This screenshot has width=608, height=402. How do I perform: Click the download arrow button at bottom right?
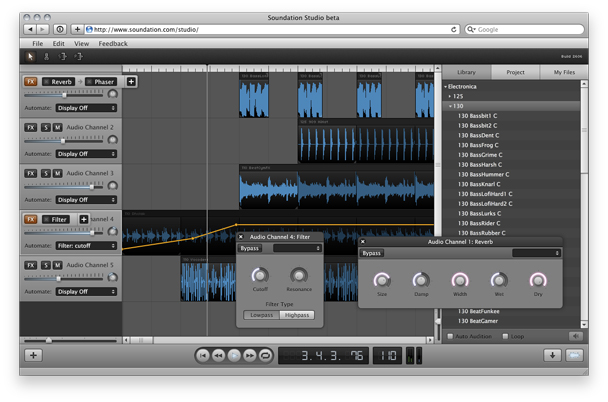[x=552, y=355]
